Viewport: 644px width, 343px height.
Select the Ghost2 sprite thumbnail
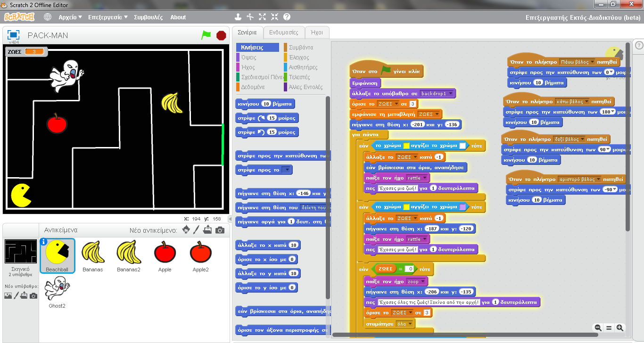pos(57,292)
